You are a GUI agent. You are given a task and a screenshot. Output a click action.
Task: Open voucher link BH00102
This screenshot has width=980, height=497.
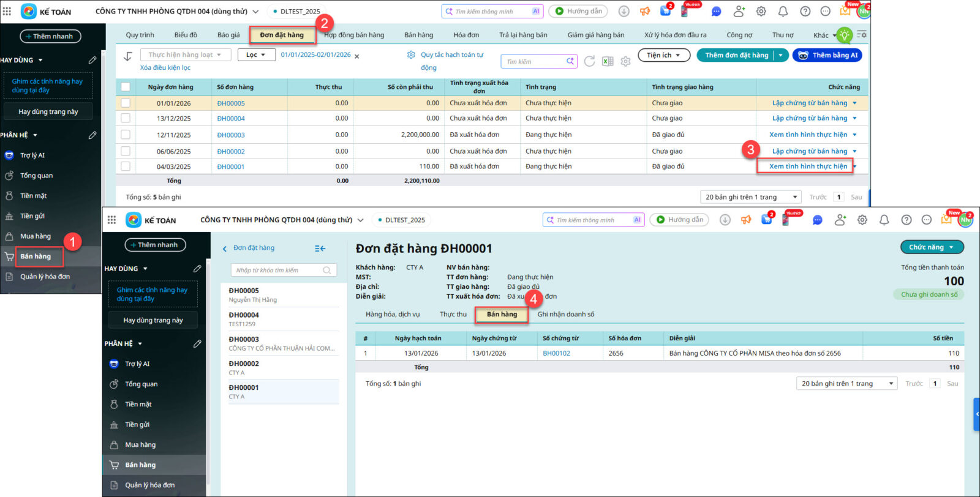[556, 353]
